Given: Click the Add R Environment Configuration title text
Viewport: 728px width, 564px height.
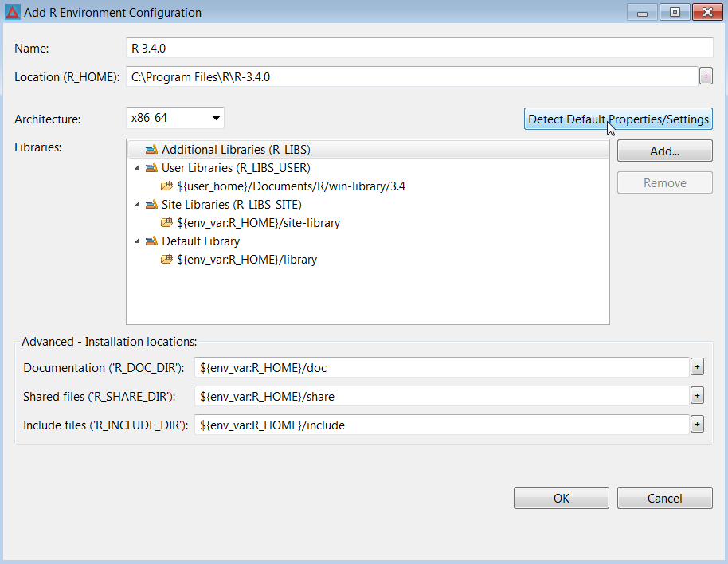Looking at the screenshot, I should pos(113,13).
